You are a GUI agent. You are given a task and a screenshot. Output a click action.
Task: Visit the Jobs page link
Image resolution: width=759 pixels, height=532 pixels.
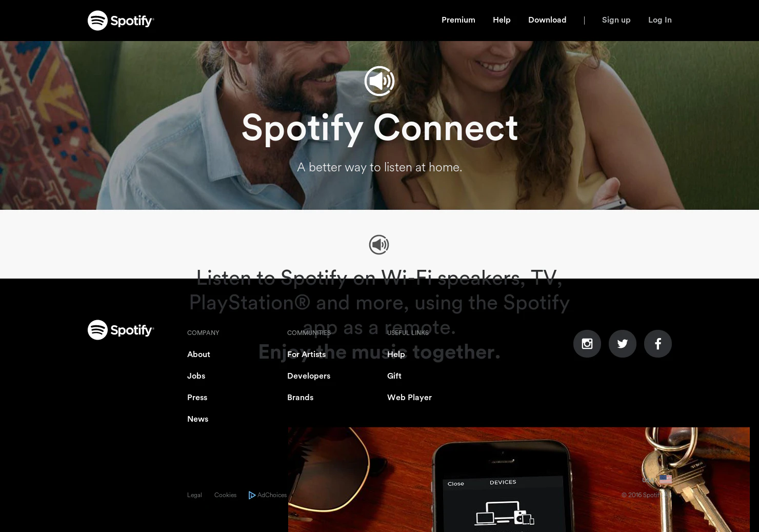point(196,376)
